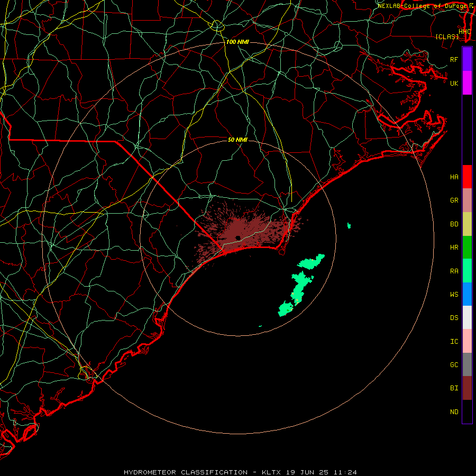This screenshot has height=476, width=476.
Task: Click the BI legend label
Action: [454, 388]
